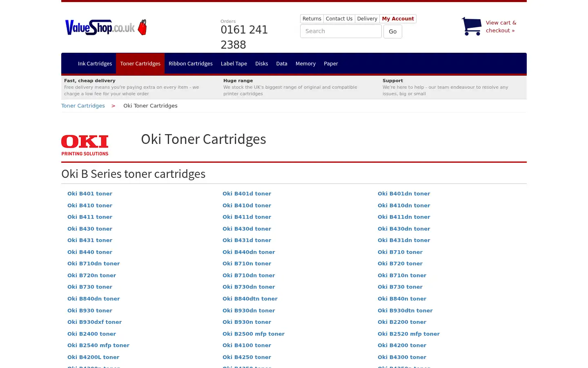Open the Ribbon Cartridges menu
588x368 pixels.
tap(190, 63)
